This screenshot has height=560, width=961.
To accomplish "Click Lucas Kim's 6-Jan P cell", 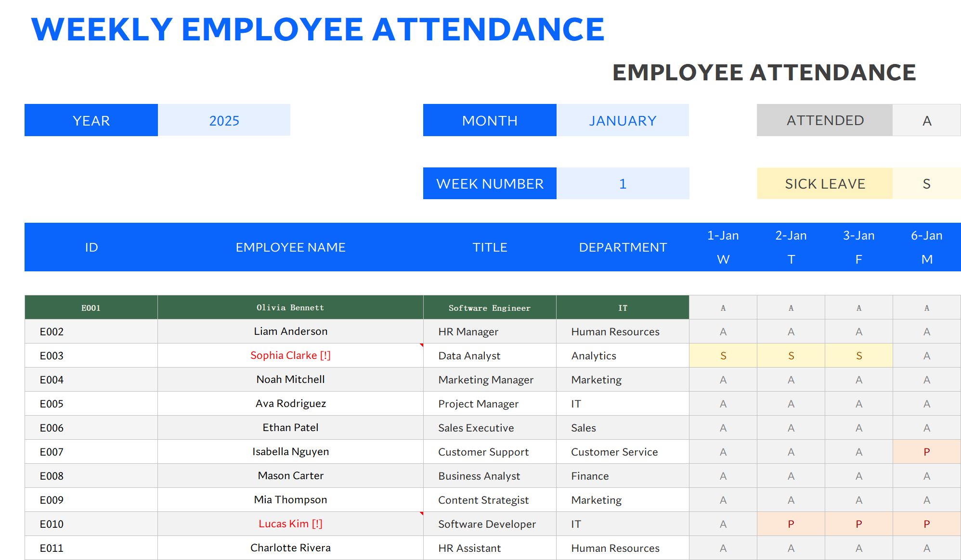I will coord(927,524).
